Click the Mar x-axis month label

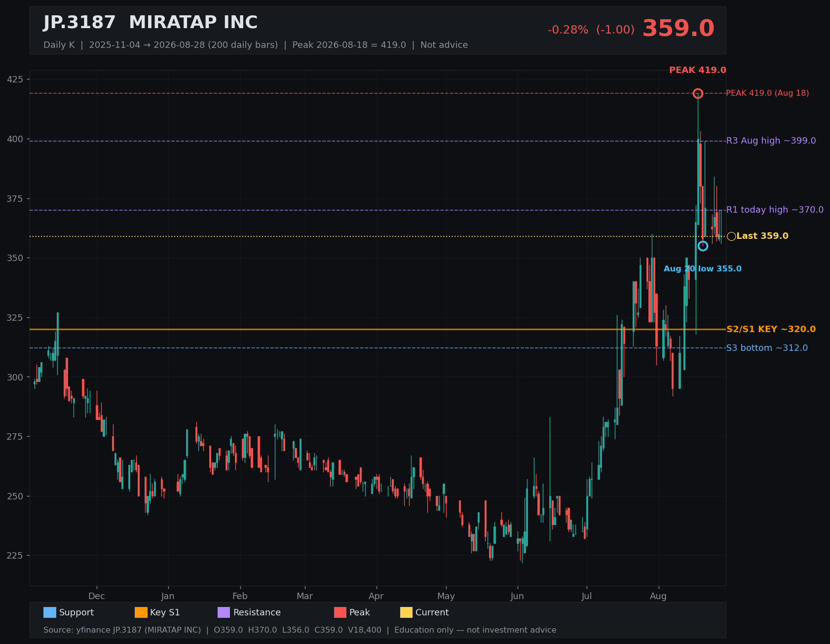pyautogui.click(x=305, y=596)
